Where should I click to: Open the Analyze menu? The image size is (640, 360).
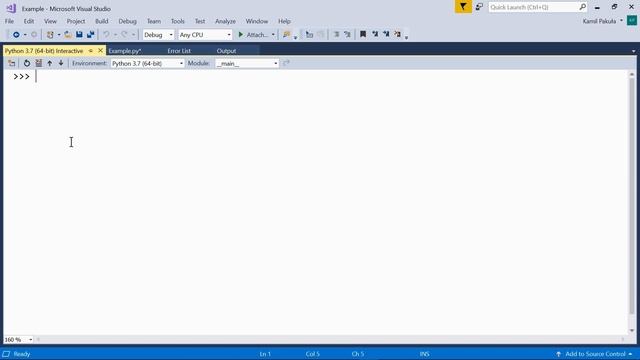coord(225,21)
